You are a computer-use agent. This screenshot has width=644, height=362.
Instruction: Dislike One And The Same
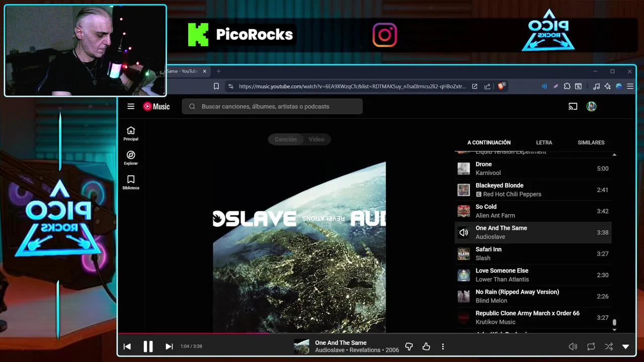pyautogui.click(x=409, y=346)
